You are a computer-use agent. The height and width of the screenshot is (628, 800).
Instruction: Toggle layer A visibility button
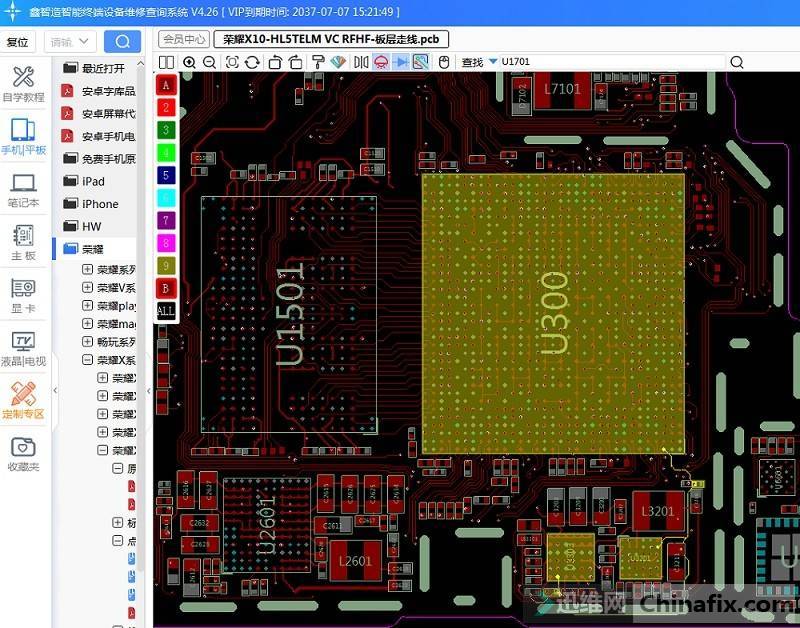166,85
